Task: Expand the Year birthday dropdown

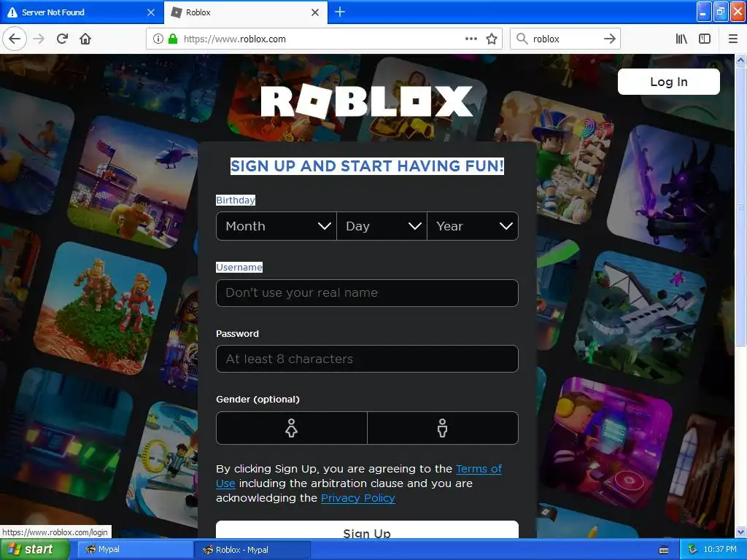Action: 473,226
